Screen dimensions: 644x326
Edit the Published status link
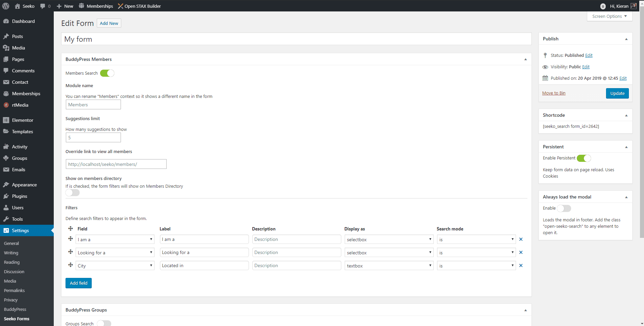pyautogui.click(x=589, y=56)
